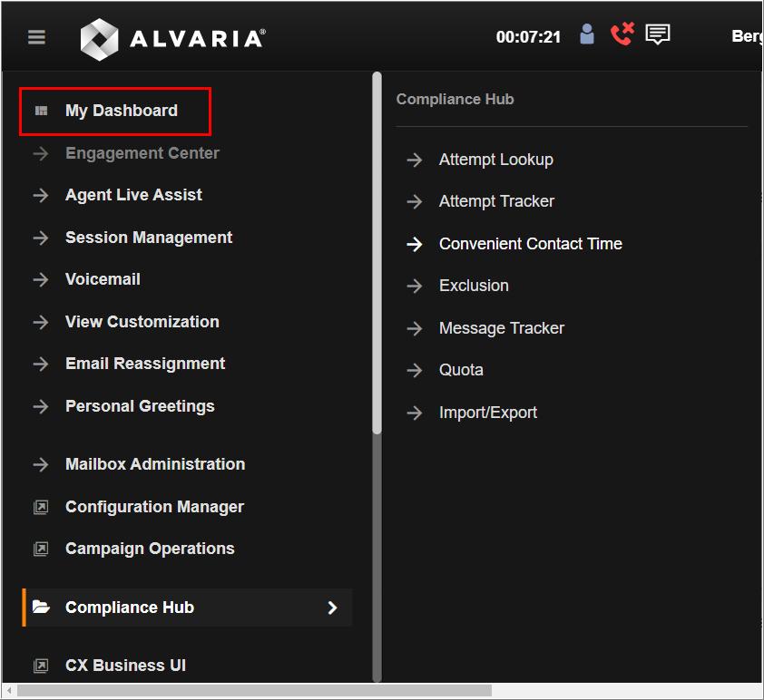This screenshot has width=764, height=700.
Task: Expand Agent Live Assist via its arrow
Action: click(x=41, y=195)
